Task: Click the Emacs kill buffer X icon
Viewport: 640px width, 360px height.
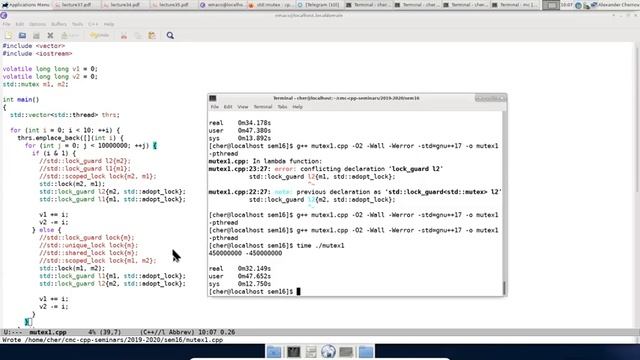Action: pos(50,36)
